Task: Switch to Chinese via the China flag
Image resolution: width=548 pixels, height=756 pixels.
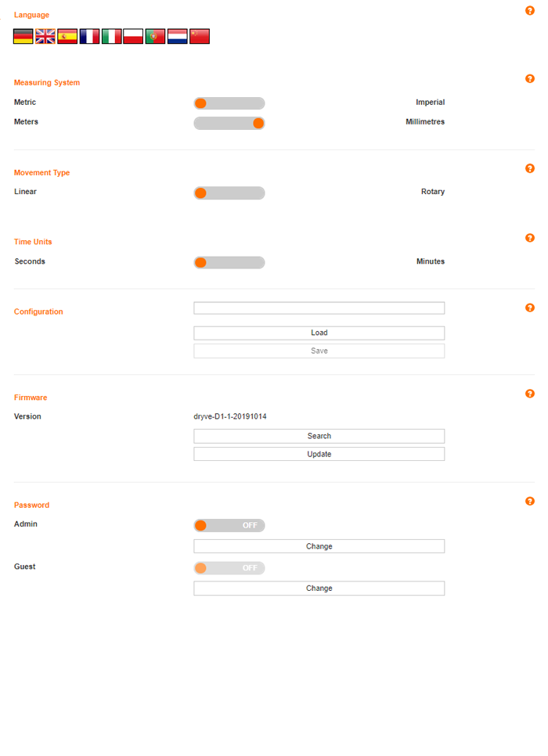Action: pos(200,36)
